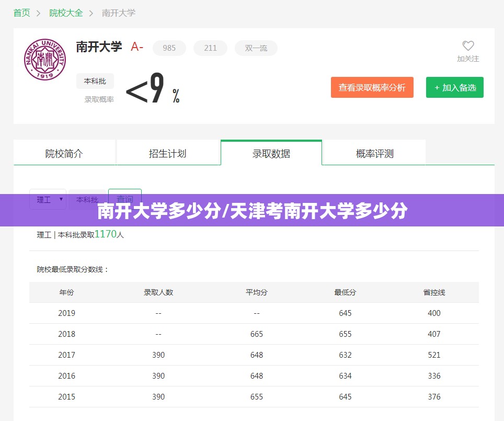
Task: Switch to 概率评测 tab
Action: coord(375,153)
